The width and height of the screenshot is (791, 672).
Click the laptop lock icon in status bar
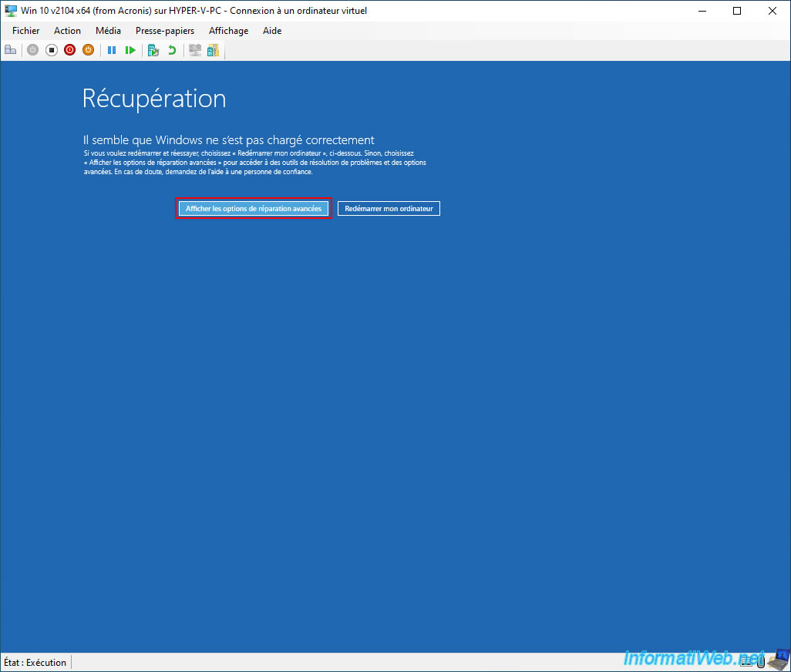point(779,660)
